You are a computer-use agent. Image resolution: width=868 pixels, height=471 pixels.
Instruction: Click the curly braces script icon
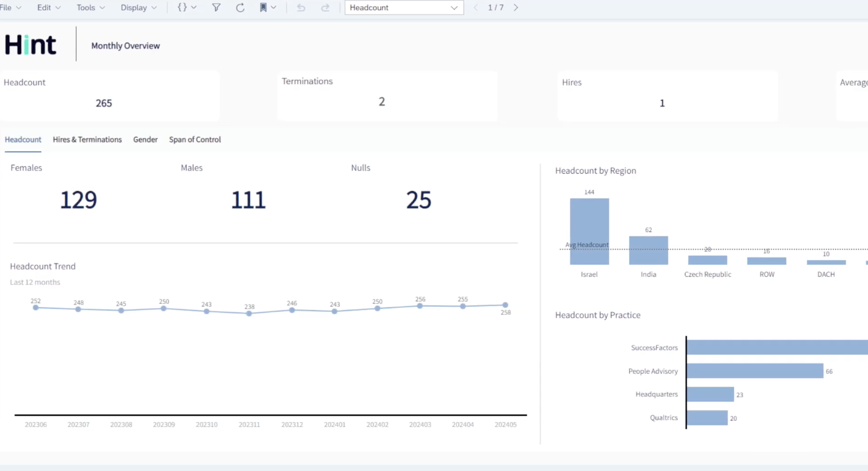click(182, 7)
